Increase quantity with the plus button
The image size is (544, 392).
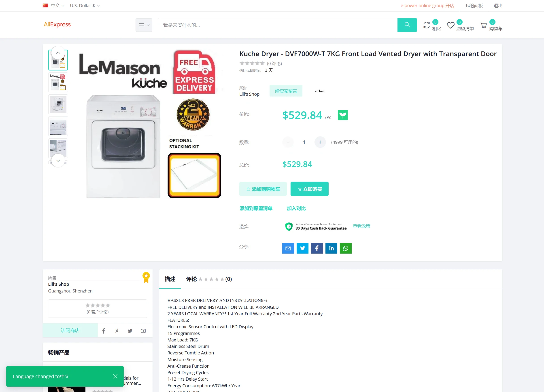pyautogui.click(x=320, y=142)
